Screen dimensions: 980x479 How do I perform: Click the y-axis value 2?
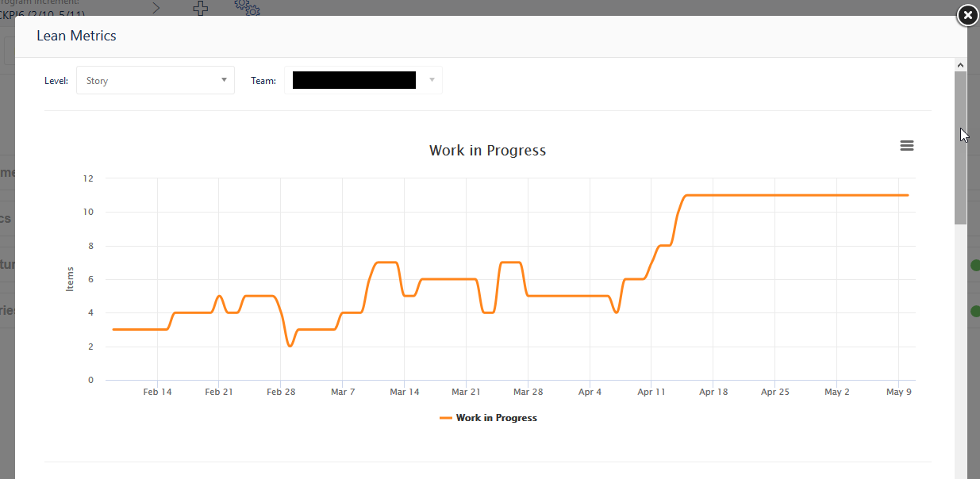(91, 347)
